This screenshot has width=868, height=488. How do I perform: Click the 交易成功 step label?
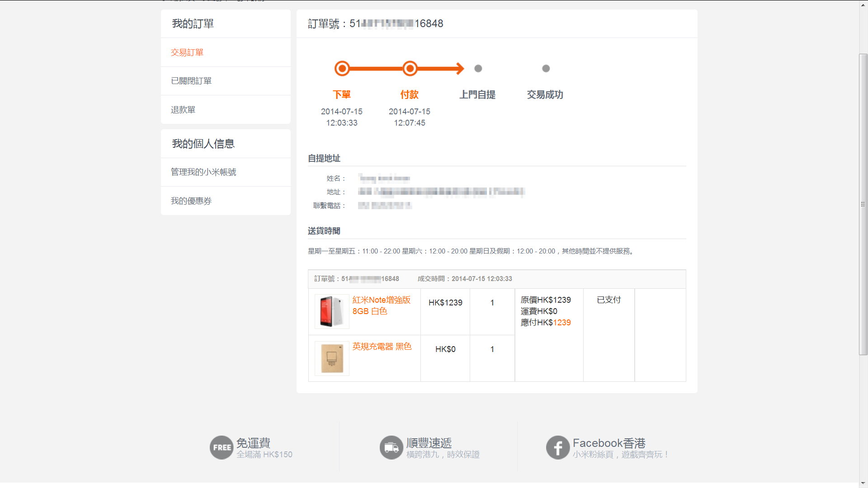point(545,95)
